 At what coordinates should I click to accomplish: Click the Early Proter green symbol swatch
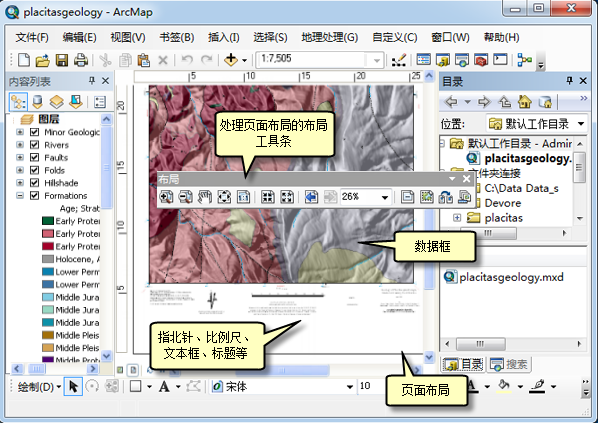pos(48,221)
